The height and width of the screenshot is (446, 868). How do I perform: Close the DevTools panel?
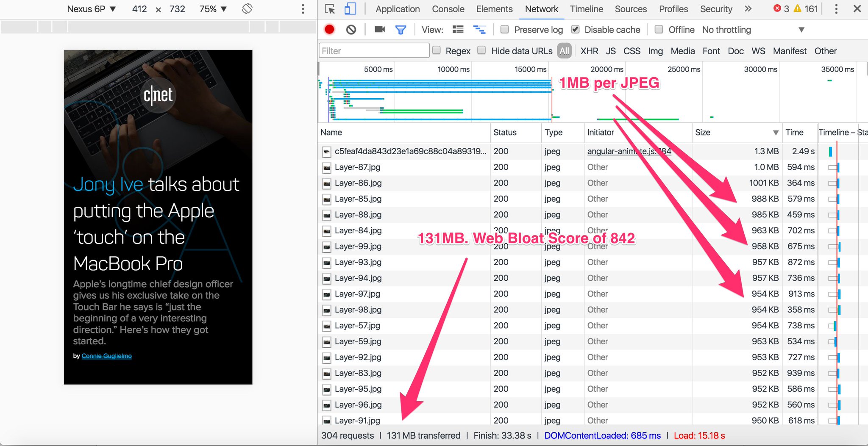pos(857,9)
